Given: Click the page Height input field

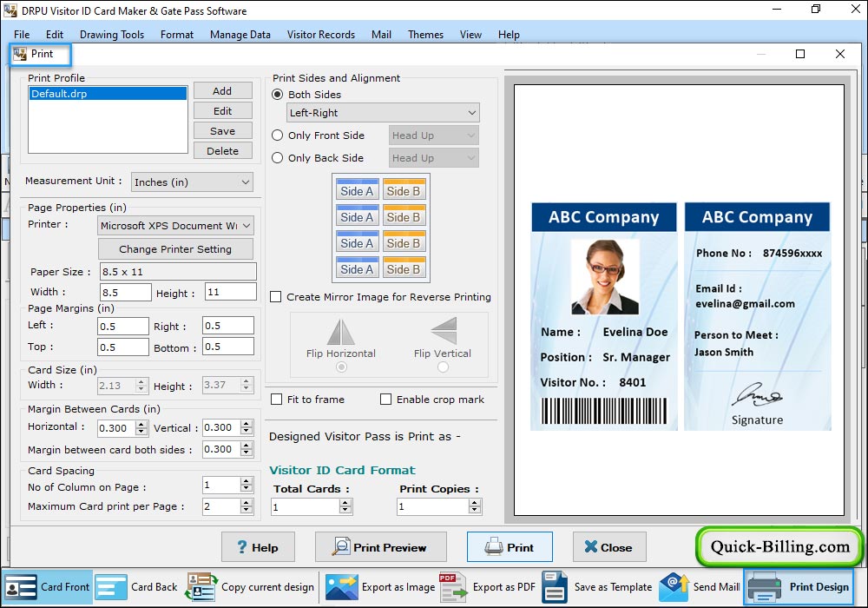Looking at the screenshot, I should coord(231,292).
